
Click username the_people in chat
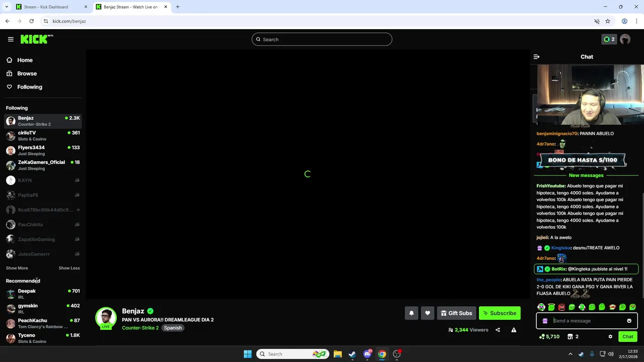548,280
